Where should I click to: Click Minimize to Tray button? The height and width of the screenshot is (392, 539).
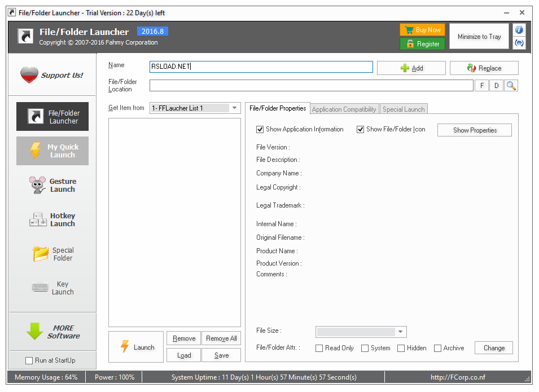coord(479,37)
